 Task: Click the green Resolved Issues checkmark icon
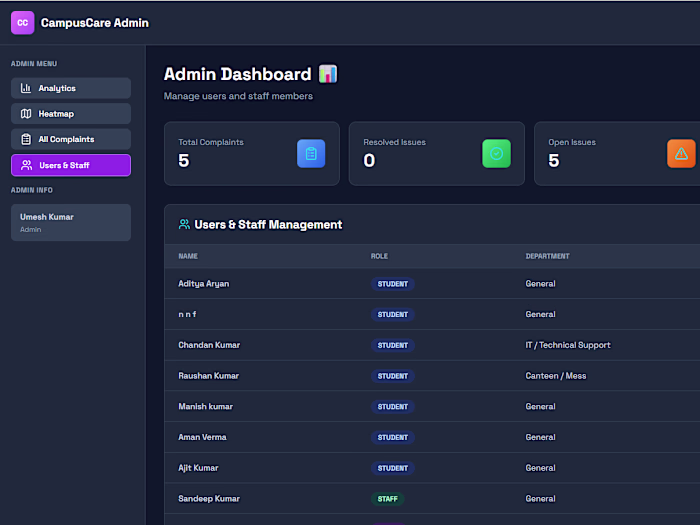pyautogui.click(x=496, y=154)
